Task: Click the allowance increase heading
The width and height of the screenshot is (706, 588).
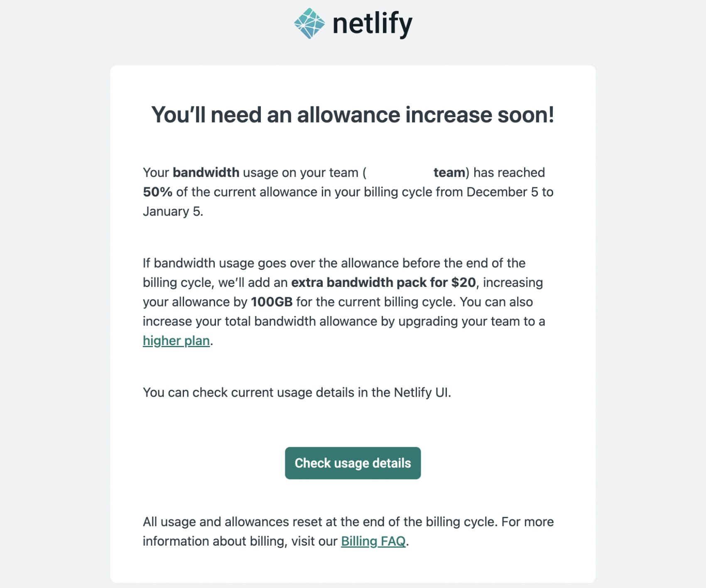Action: pyautogui.click(x=353, y=115)
